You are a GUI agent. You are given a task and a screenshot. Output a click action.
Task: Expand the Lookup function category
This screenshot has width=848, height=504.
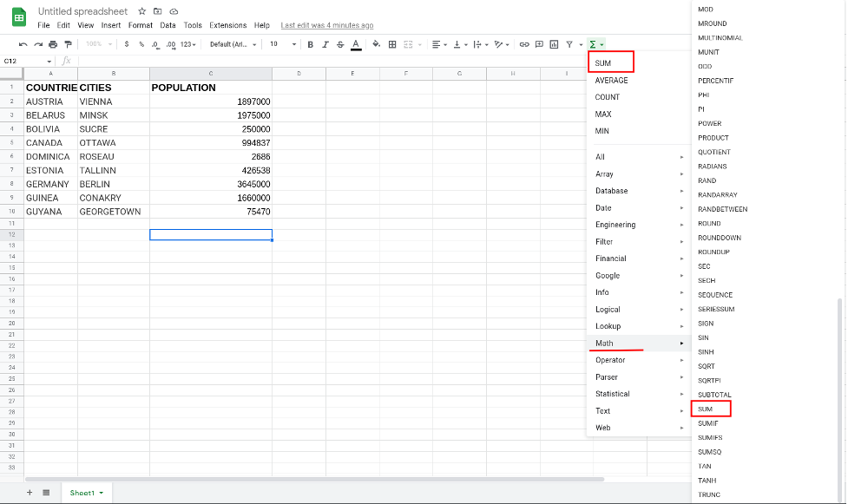(638, 326)
